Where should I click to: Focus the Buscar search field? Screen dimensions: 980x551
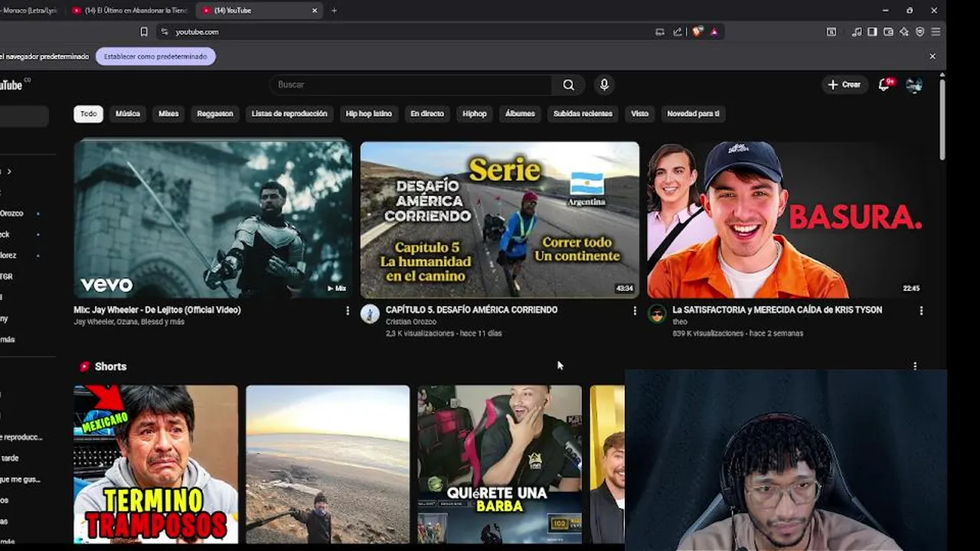(410, 85)
